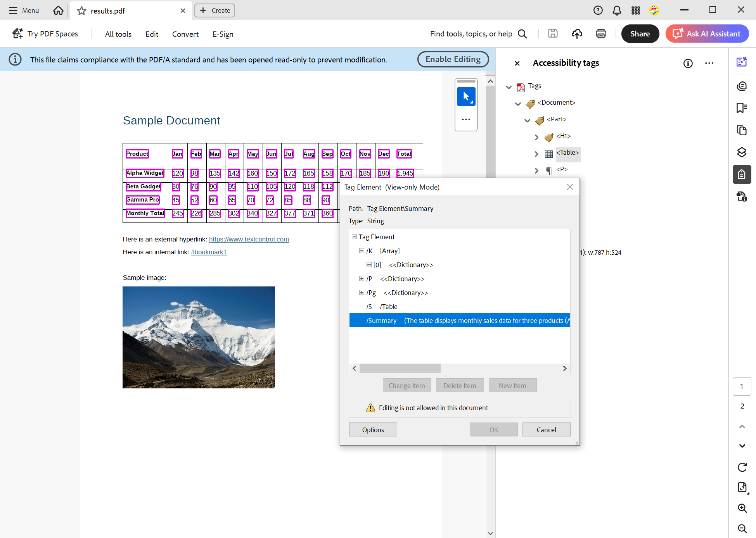Click the Enable Editing button
This screenshot has width=756, height=538.
453,59
